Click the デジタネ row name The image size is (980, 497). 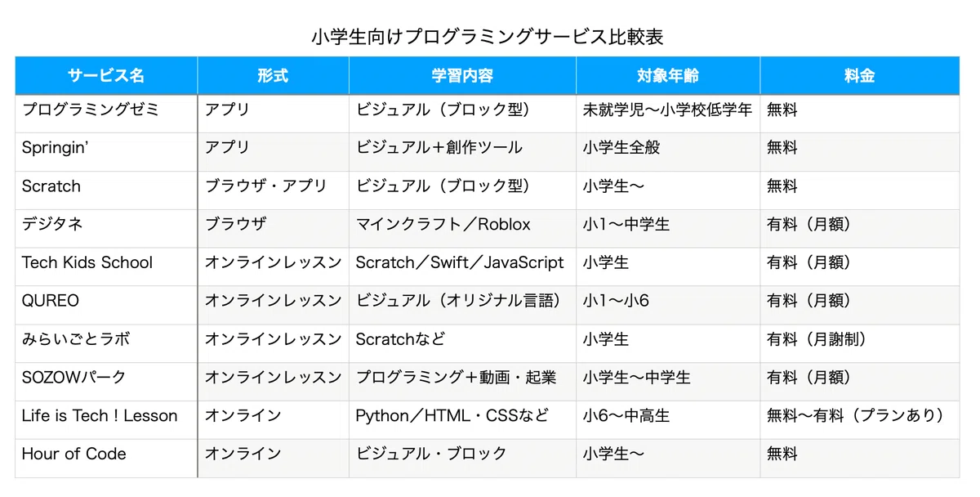click(106, 229)
